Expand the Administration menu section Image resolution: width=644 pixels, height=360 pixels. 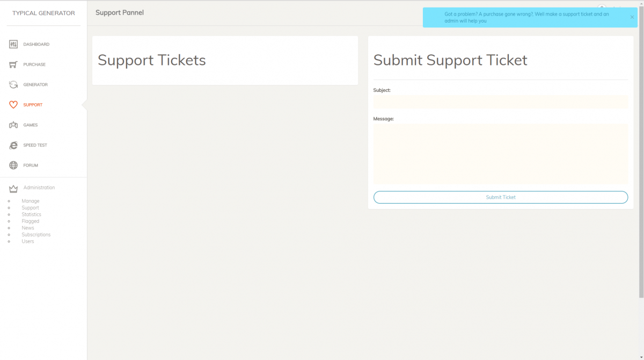tap(39, 188)
